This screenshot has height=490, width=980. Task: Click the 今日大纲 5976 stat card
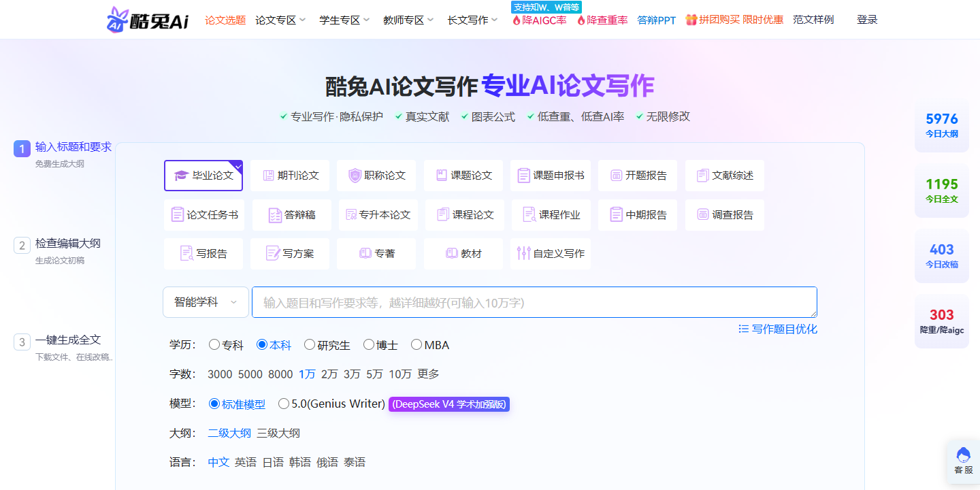click(x=942, y=125)
